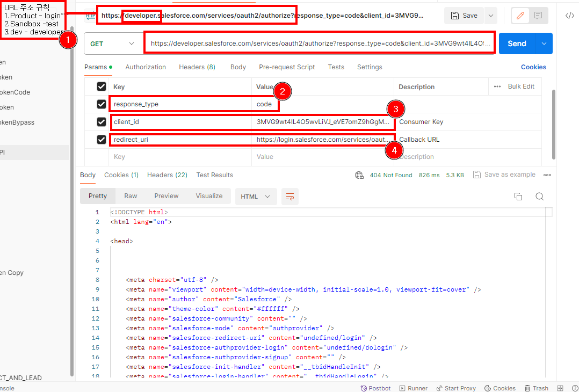The image size is (579, 392).
Task: Click the search response icon
Action: tap(539, 197)
